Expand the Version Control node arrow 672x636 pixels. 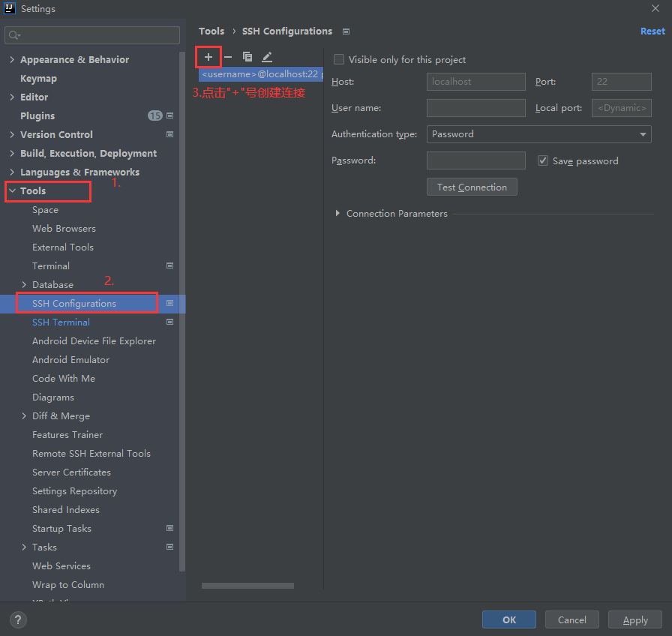pos(12,134)
